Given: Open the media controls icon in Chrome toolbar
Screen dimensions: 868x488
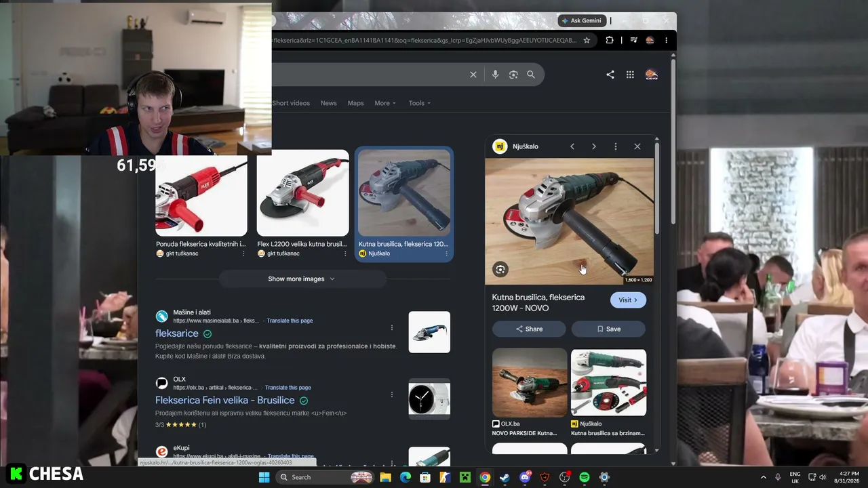Looking at the screenshot, I should [633, 40].
